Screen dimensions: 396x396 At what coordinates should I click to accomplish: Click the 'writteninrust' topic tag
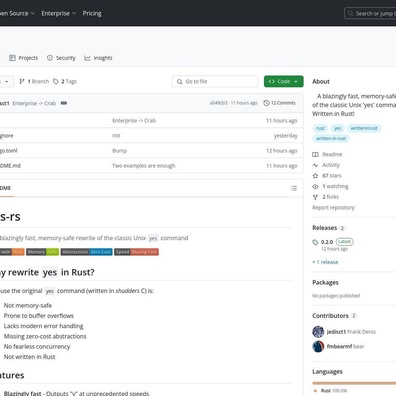[364, 128]
